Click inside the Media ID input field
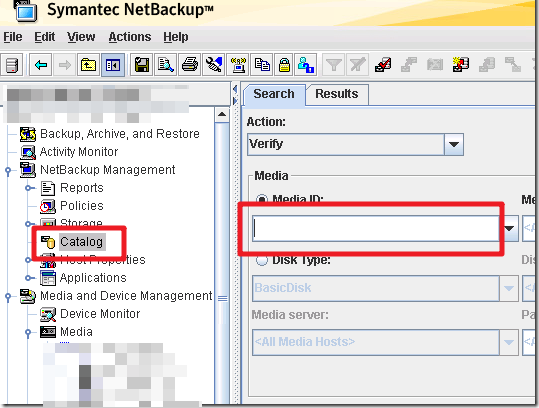Image resolution: width=539 pixels, height=408 pixels. [375, 228]
